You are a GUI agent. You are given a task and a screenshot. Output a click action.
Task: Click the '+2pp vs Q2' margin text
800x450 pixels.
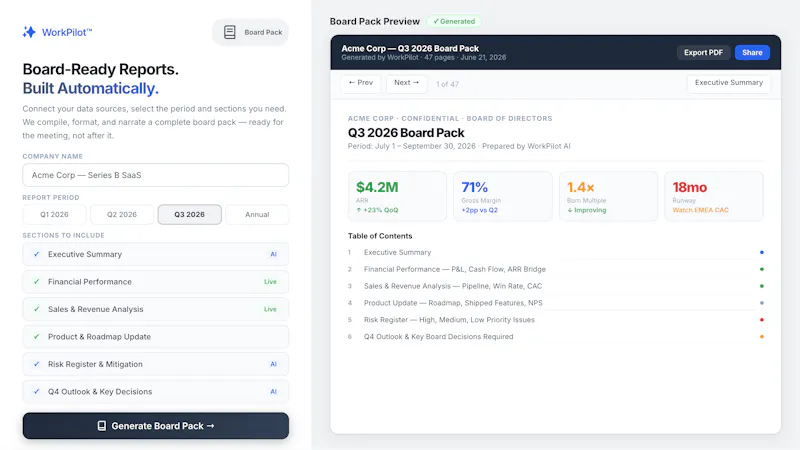pos(480,210)
